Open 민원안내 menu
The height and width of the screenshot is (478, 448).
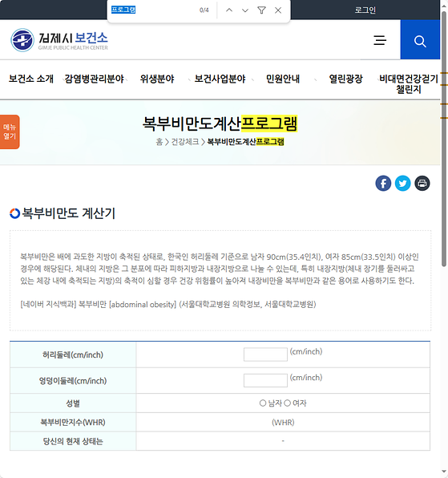283,79
